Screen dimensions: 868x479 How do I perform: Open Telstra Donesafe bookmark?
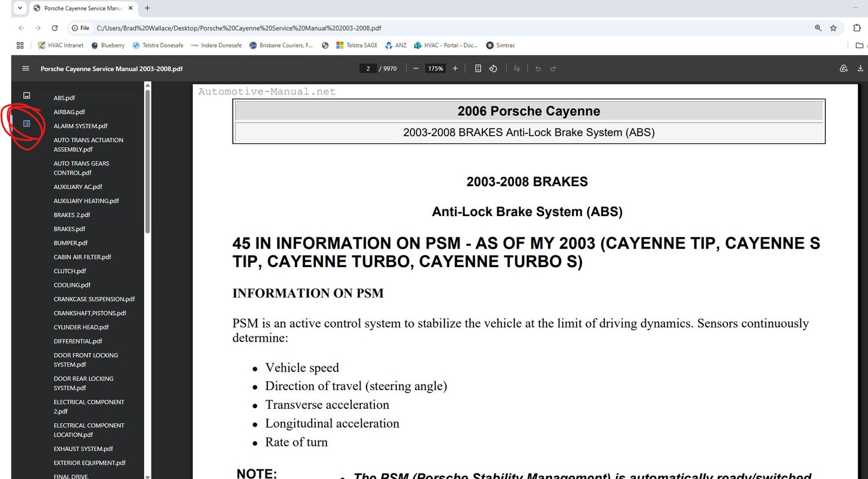pyautogui.click(x=157, y=45)
